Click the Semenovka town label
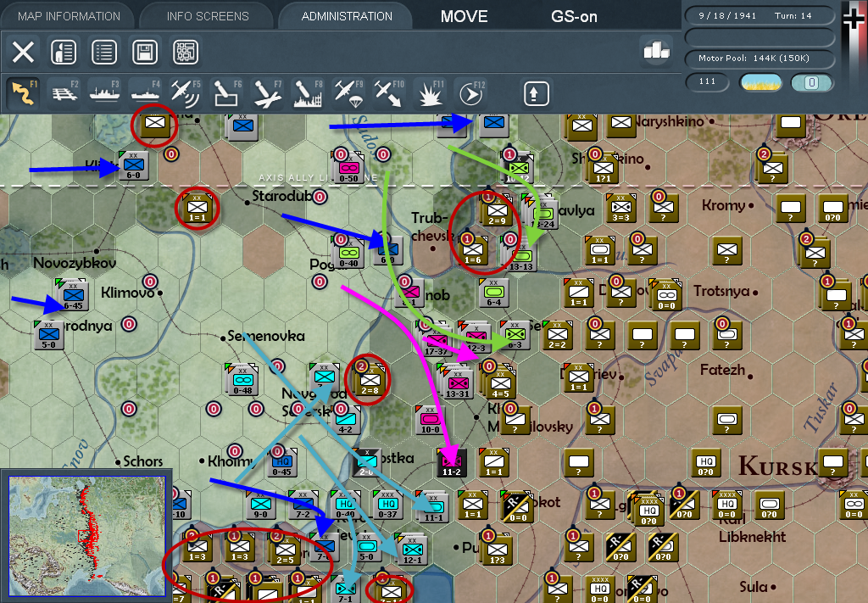The height and width of the screenshot is (603, 868). click(x=266, y=336)
